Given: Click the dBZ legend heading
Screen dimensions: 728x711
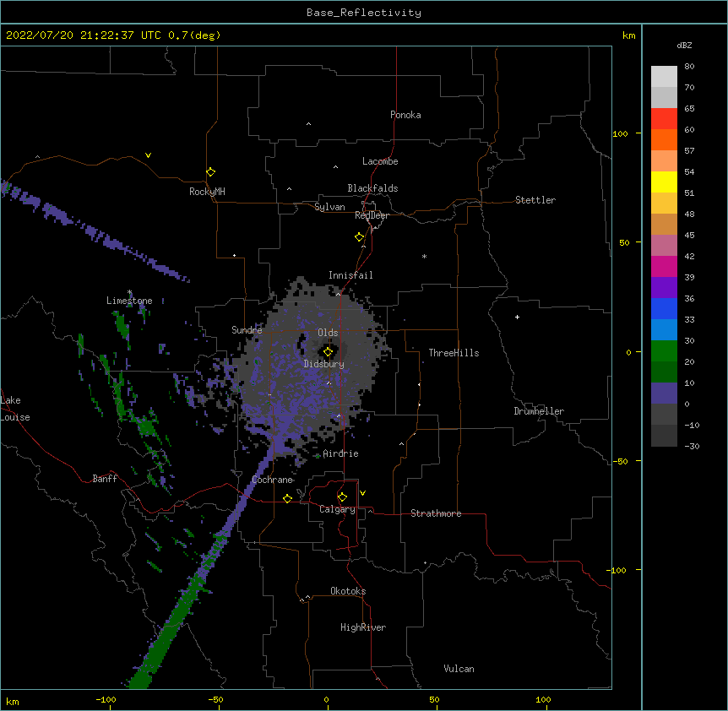Looking at the screenshot, I should [x=684, y=45].
